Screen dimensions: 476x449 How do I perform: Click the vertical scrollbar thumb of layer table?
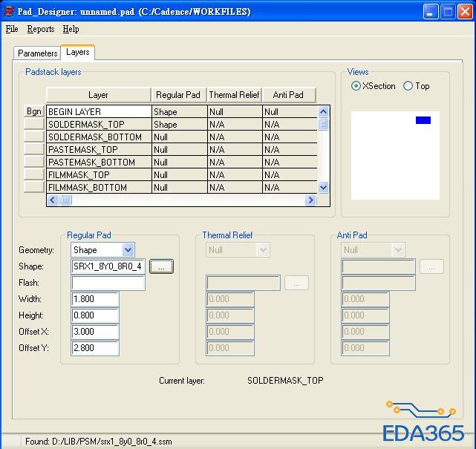[x=323, y=124]
